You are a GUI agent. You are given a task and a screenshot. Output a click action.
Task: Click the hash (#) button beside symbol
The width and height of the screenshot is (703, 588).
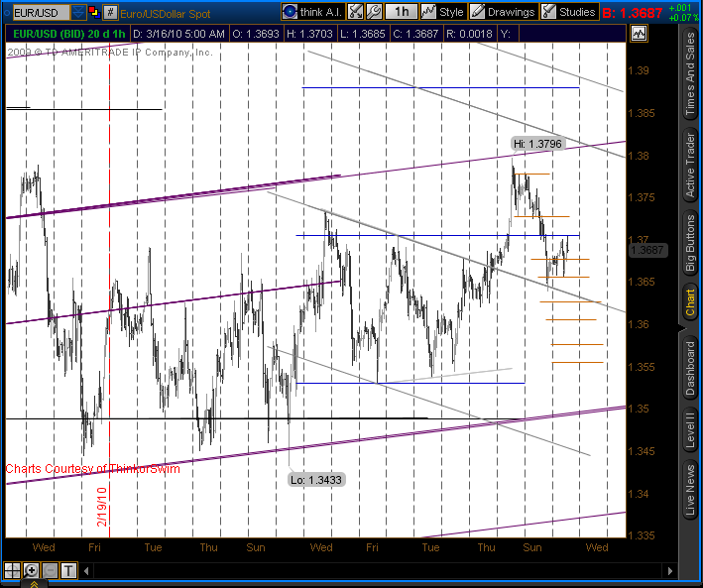click(110, 13)
